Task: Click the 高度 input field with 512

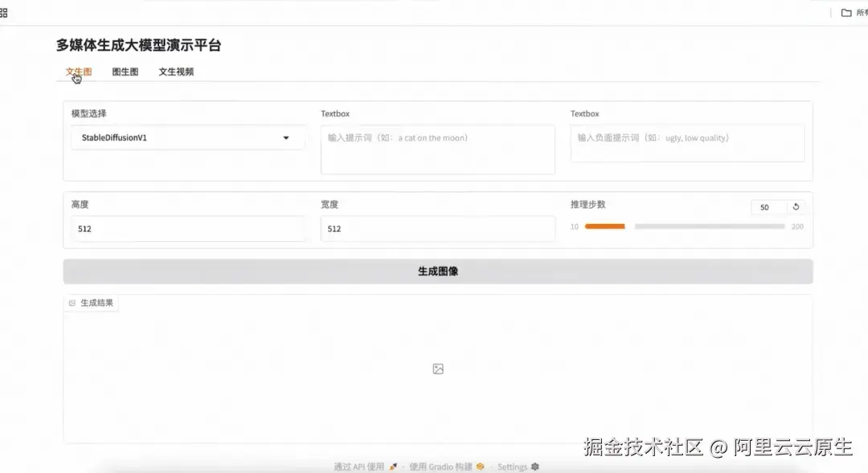Action: 187,229
